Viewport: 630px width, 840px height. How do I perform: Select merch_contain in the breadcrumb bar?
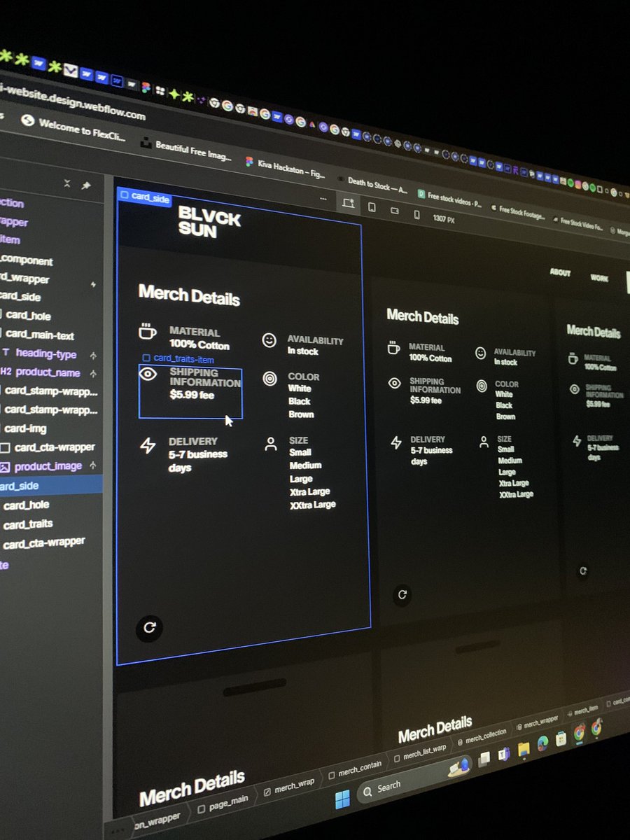(354, 771)
